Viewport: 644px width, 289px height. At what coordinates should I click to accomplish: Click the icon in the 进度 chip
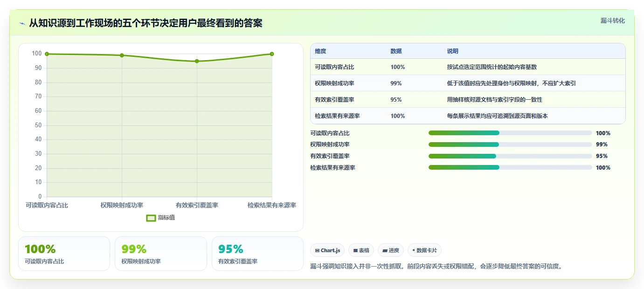[x=385, y=251]
